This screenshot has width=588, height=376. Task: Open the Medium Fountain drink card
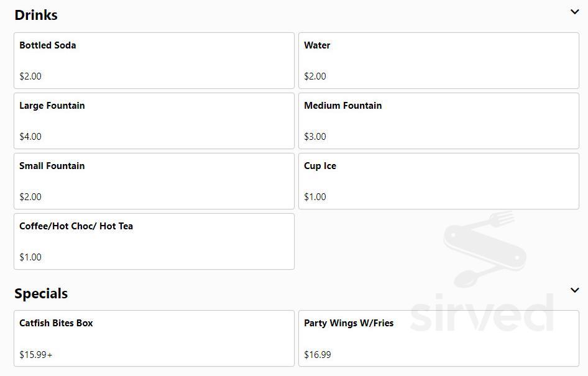click(438, 121)
